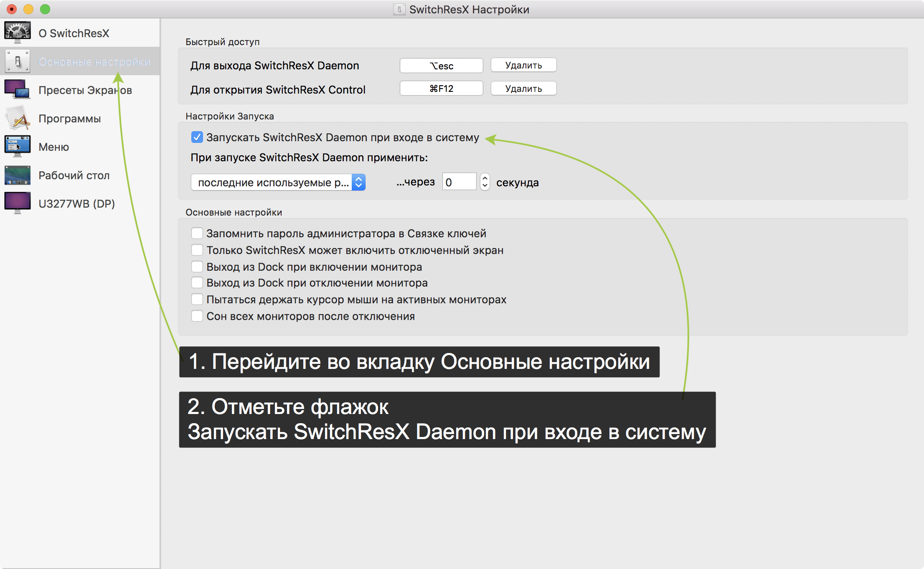Screen dimensions: 924x569
Task: Select the U3277WB (DP) display entry
Action: [80, 203]
